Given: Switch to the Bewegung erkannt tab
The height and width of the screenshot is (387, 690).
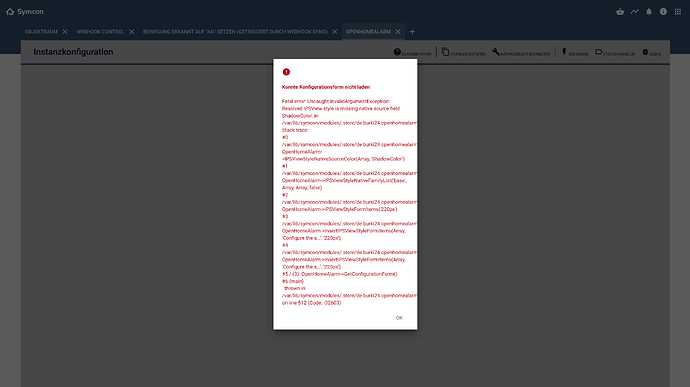Looking at the screenshot, I should [x=235, y=32].
